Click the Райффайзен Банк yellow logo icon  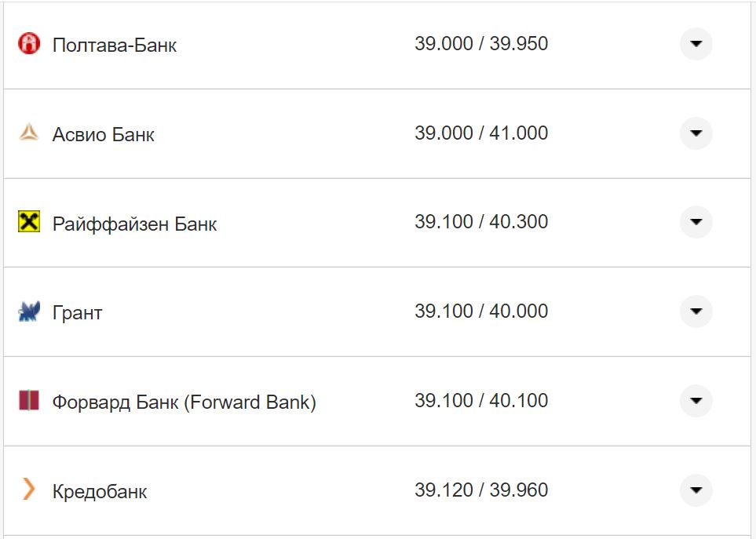point(29,223)
